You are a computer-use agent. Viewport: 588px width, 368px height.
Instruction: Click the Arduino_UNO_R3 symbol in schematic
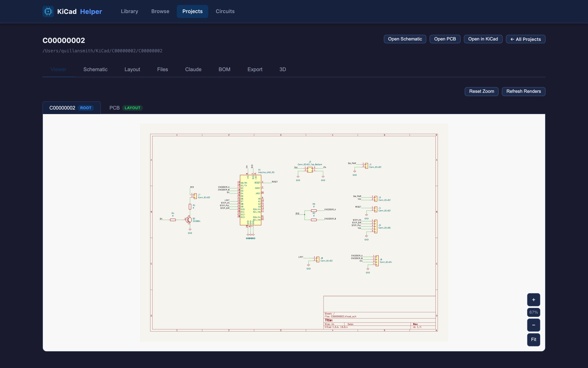[x=251, y=200]
